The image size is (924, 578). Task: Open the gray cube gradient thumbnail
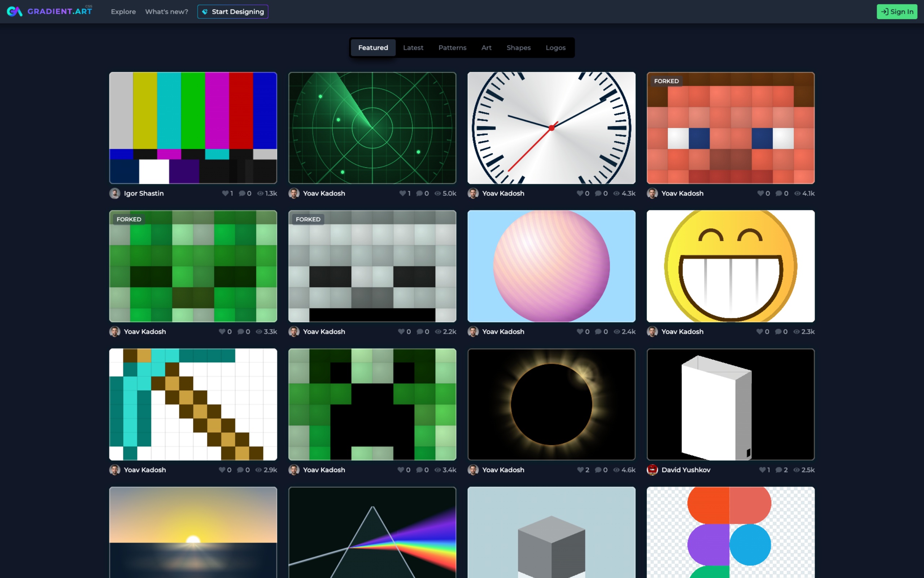[x=552, y=532]
